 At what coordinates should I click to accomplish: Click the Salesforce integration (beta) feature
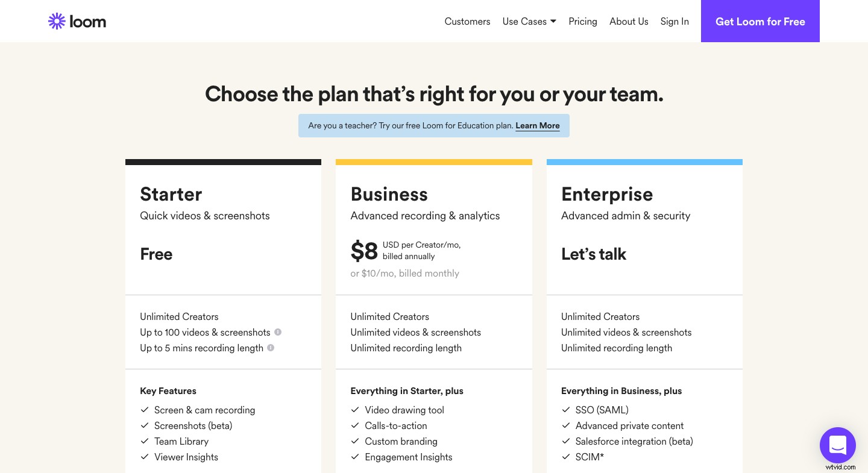click(x=634, y=441)
